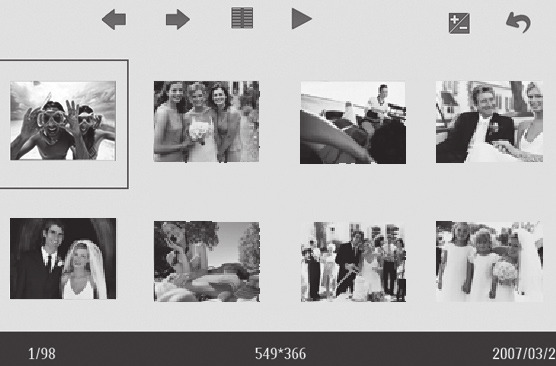Choose the bride and groom portrait thumbnail

[x=63, y=259]
